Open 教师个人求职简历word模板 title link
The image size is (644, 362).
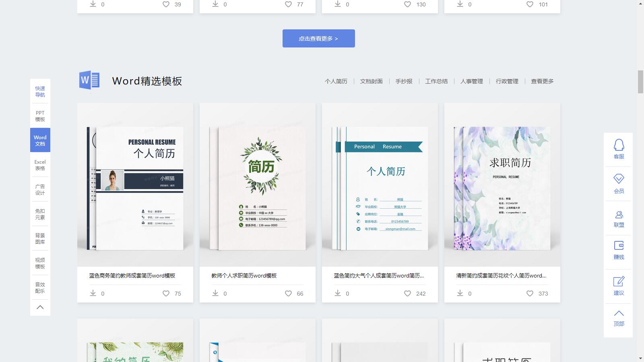[x=244, y=276]
